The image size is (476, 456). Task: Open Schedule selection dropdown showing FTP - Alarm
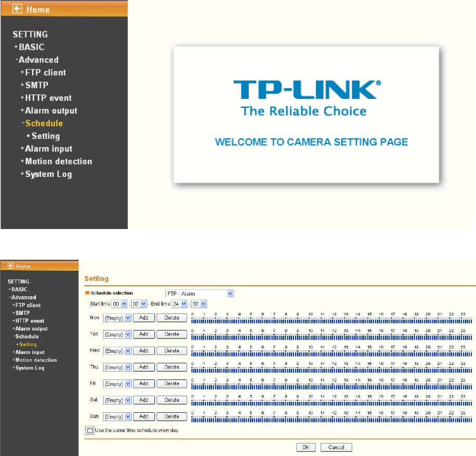tap(199, 294)
